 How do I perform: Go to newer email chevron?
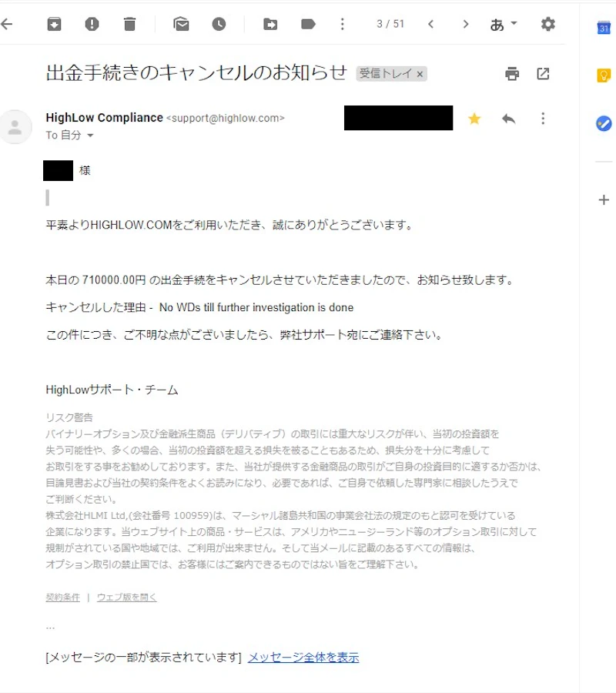pos(431,24)
